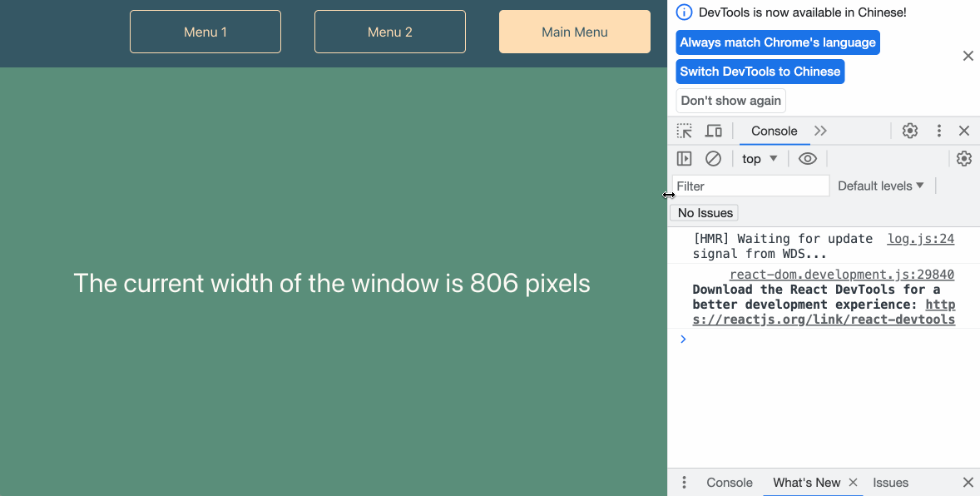Focus the console Filter input field
This screenshot has height=496, width=980.
(750, 186)
